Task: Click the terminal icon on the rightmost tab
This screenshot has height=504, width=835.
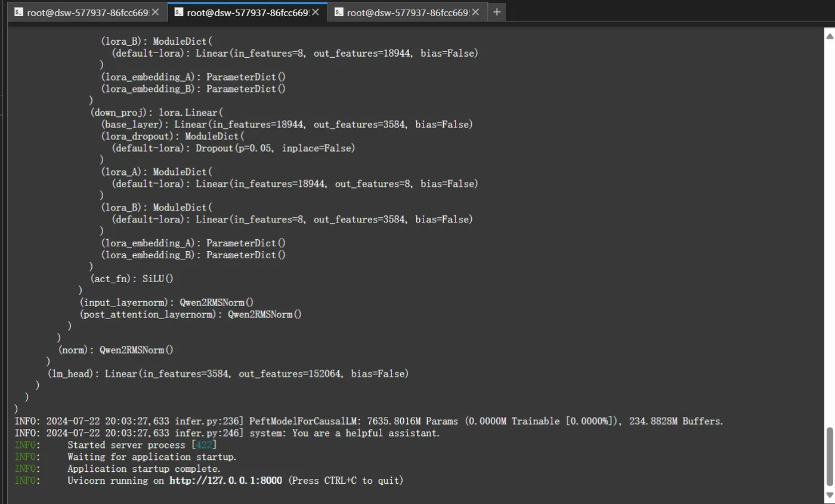Action: tap(339, 12)
